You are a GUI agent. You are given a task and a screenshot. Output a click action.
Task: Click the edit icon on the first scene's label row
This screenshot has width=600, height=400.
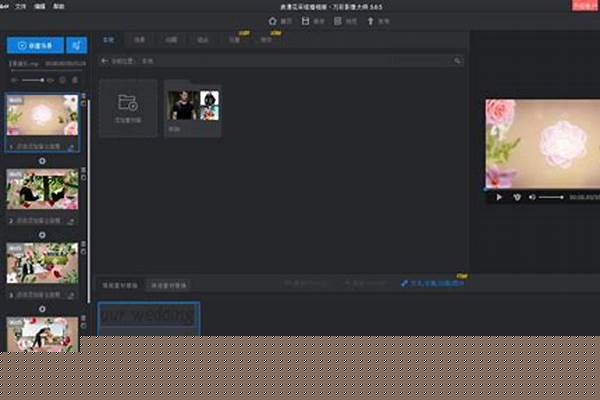click(71, 147)
